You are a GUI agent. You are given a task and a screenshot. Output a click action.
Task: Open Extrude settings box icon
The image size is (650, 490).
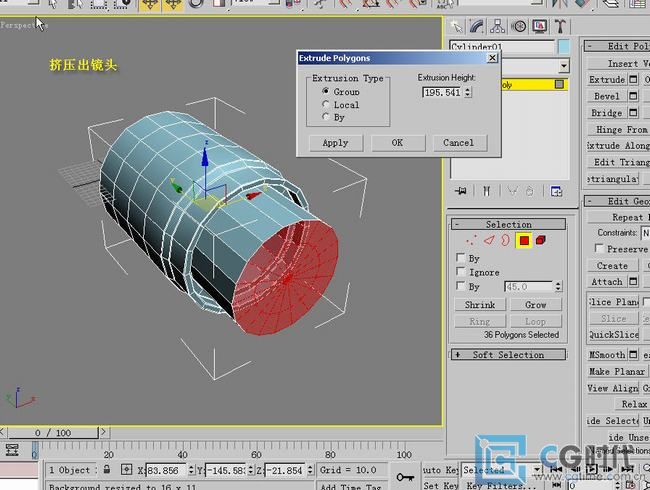(x=633, y=79)
